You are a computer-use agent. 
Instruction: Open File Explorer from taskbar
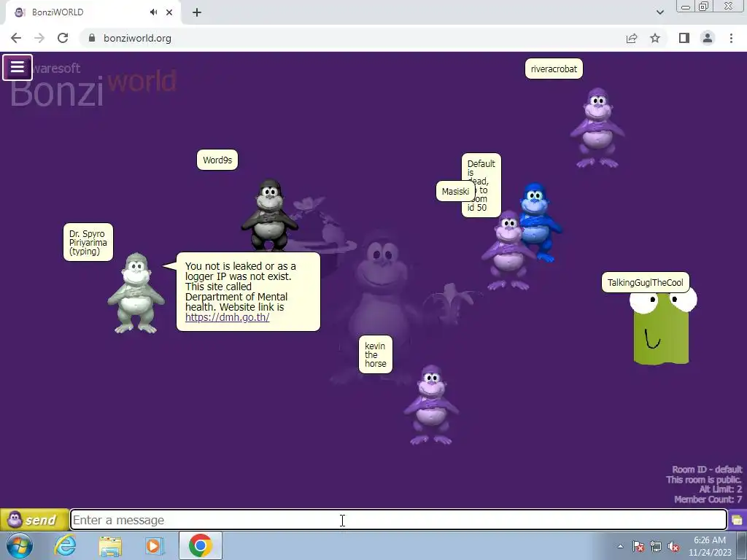coord(110,545)
